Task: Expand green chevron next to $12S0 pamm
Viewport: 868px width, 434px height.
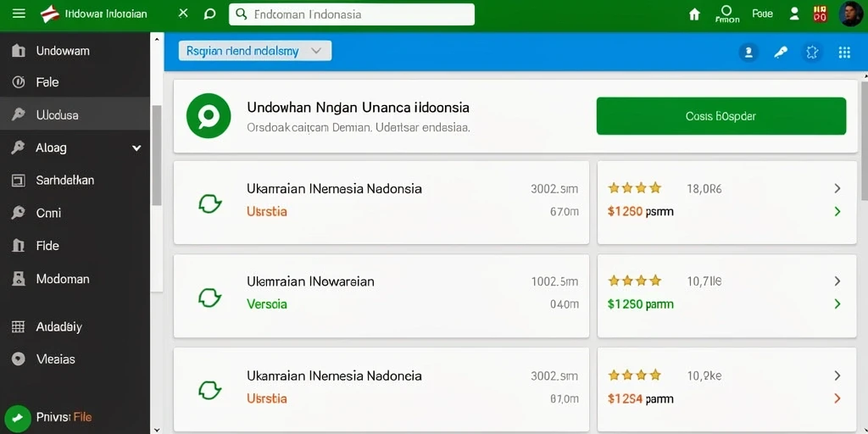Action: [x=837, y=304]
